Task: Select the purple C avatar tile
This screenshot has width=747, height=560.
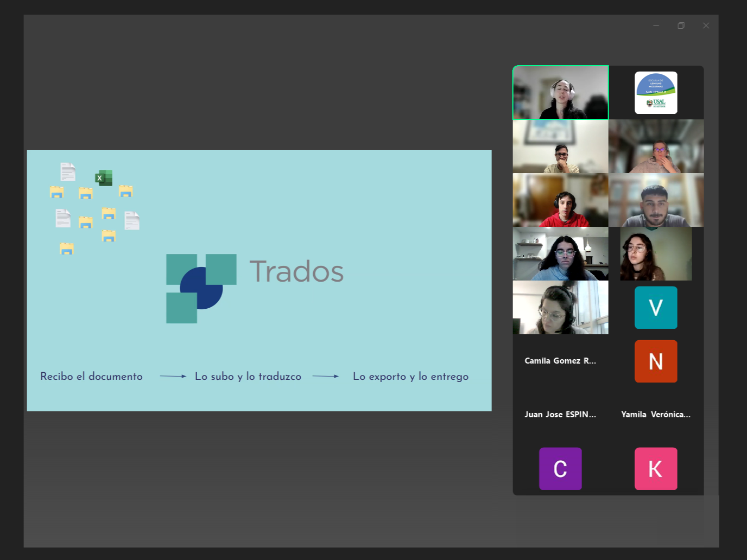Action: point(560,469)
